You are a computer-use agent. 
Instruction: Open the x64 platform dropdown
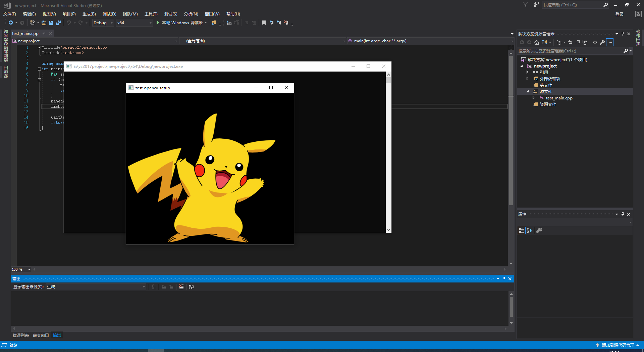(134, 23)
